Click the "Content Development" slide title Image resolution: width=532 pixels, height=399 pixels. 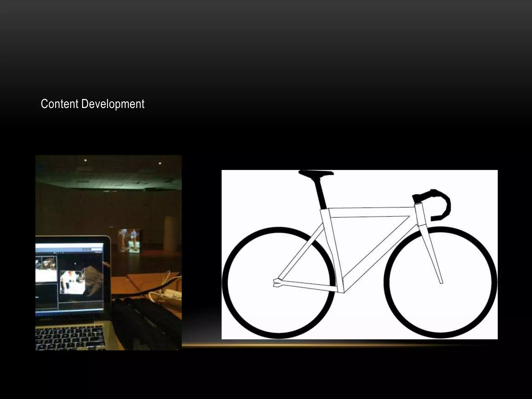(x=92, y=104)
